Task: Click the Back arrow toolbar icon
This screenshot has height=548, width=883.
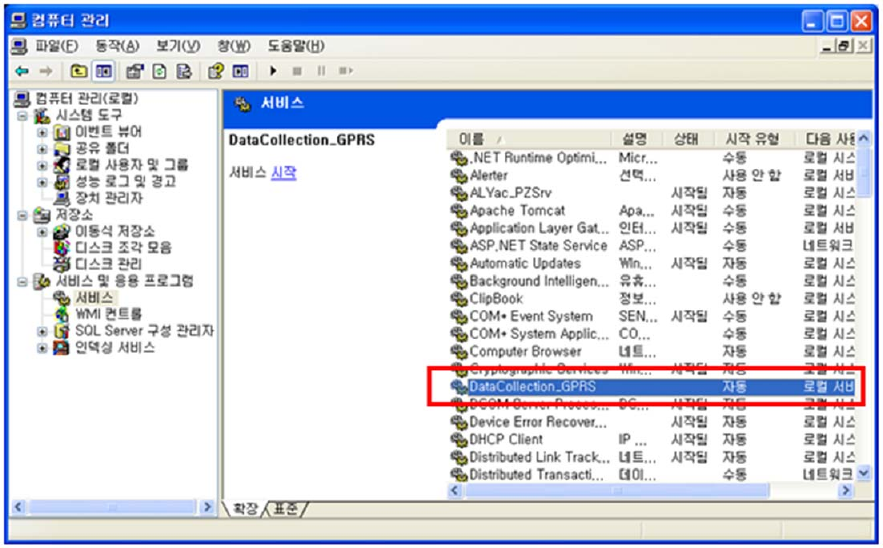Action: click(23, 71)
